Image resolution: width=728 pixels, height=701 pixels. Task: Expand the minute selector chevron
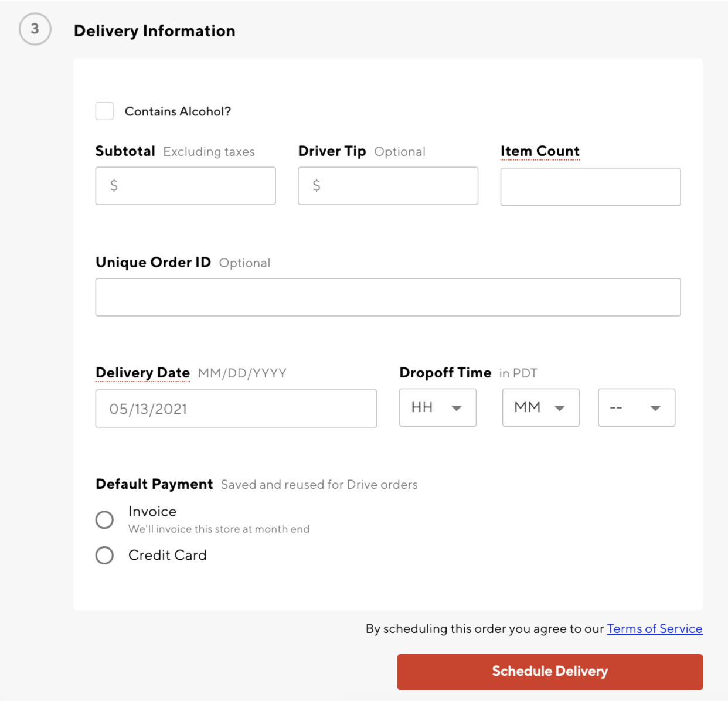coord(560,409)
